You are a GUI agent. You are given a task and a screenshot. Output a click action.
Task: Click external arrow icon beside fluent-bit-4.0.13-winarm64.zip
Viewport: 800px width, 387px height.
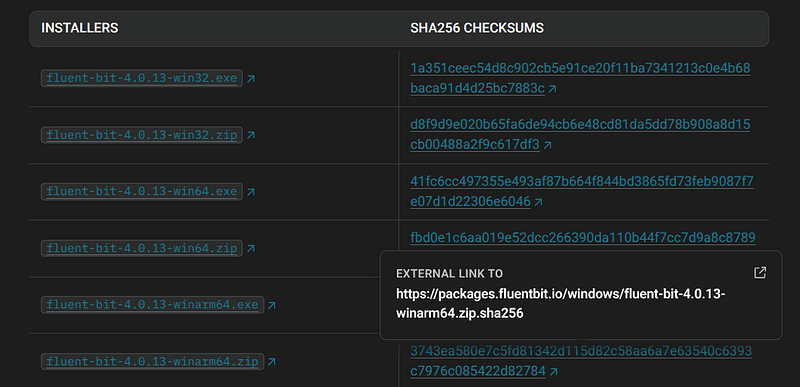coord(272,362)
